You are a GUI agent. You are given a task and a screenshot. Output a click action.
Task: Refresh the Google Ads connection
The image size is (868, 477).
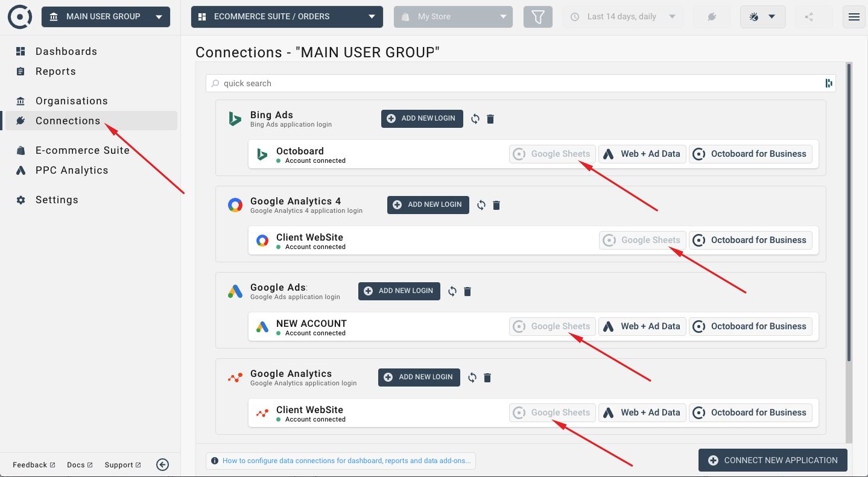452,291
